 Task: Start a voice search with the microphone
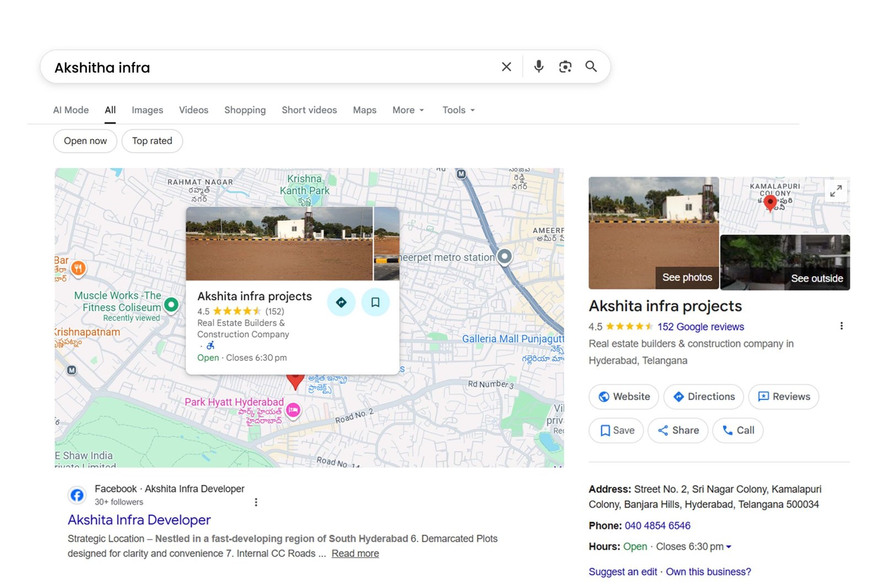pyautogui.click(x=538, y=66)
